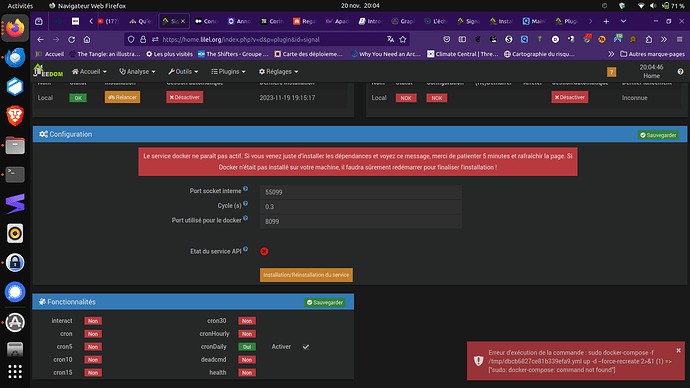
Task: Click Installation/Réinstallation du service button
Action: tap(306, 275)
